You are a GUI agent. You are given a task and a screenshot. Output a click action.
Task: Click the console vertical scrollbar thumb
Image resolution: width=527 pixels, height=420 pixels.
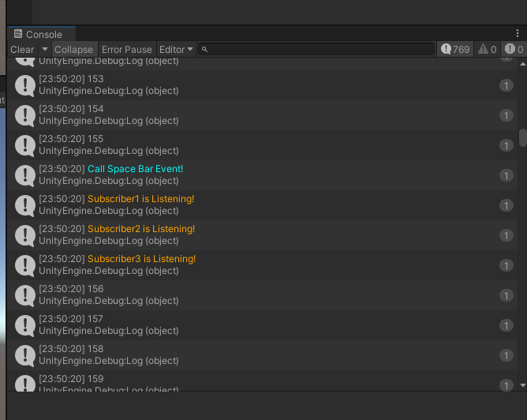pos(523,137)
